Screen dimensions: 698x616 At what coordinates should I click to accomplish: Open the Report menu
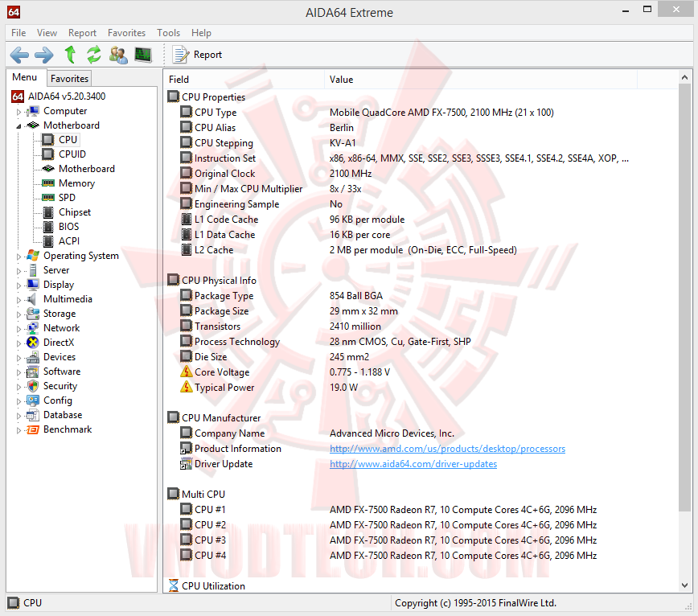point(82,33)
